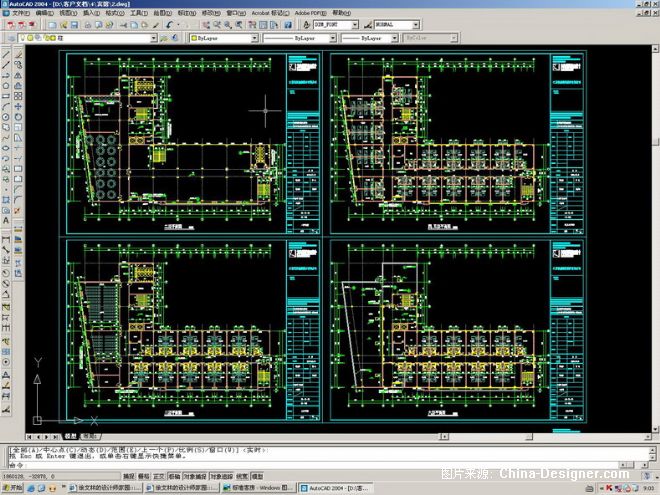
Task: Click the Match Properties brush icon
Action: tap(156, 25)
